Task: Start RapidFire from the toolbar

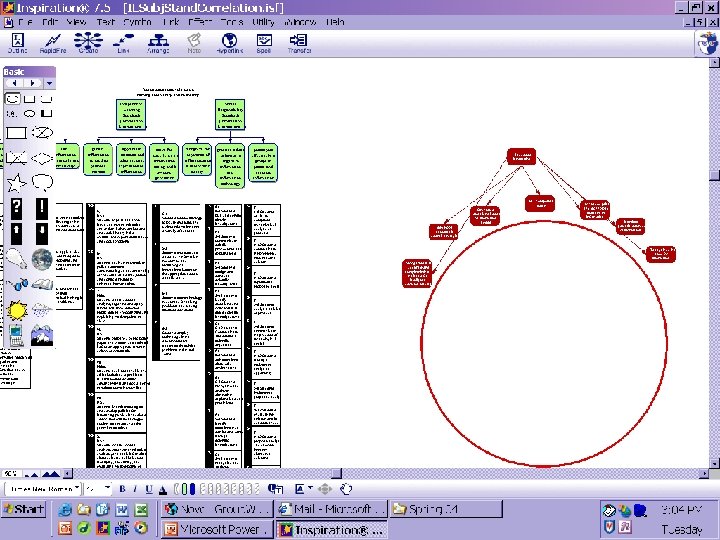Action: (x=53, y=43)
